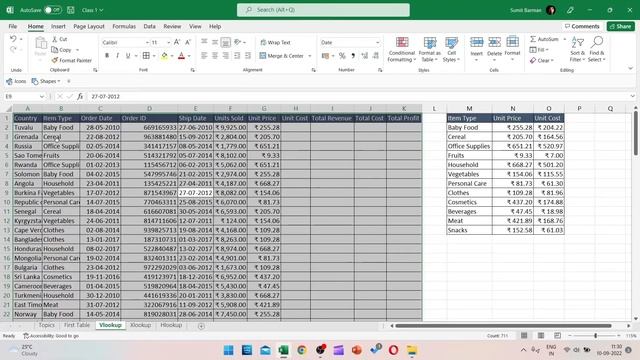640x360 pixels.
Task: Open Conditional Formatting menu
Action: 402,49
